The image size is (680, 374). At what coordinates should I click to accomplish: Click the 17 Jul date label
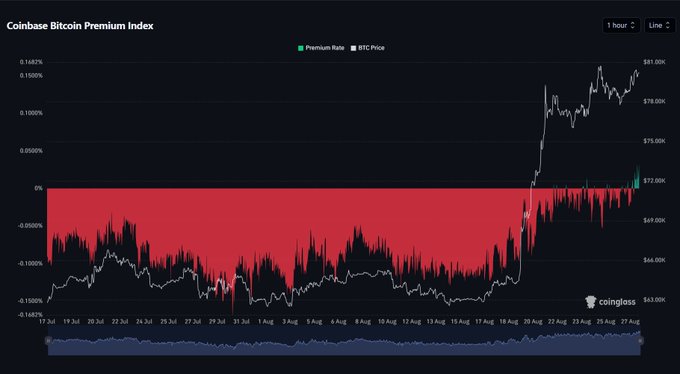coord(47,322)
